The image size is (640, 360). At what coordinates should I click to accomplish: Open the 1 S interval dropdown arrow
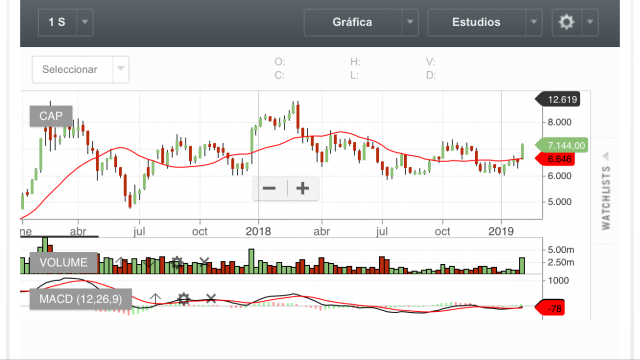tap(84, 22)
